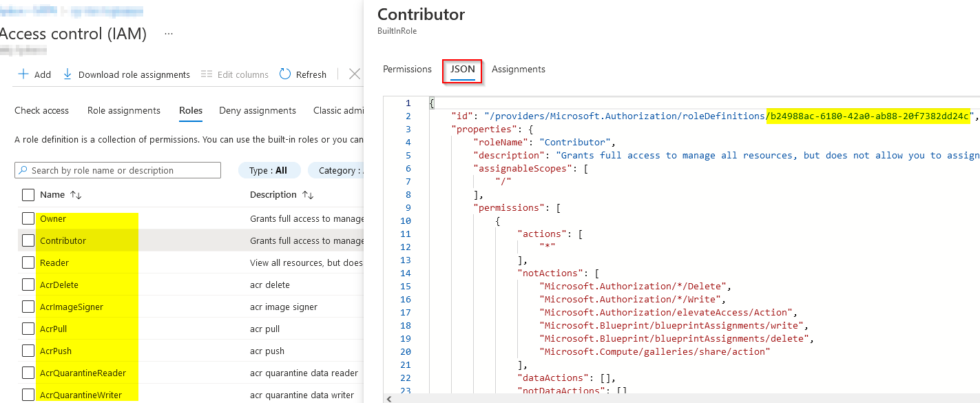
Task: Open more options ellipsis beside Access control (IAM)
Action: (x=167, y=34)
